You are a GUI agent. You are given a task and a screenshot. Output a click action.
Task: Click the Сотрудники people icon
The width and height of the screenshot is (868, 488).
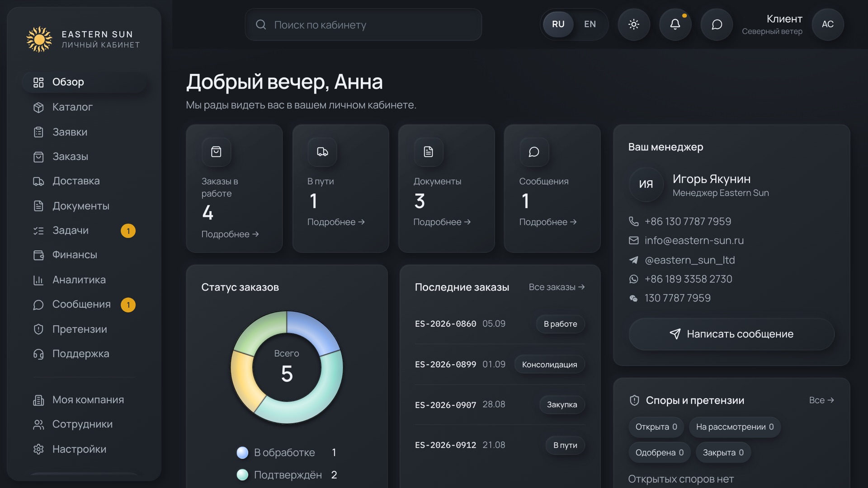point(38,425)
